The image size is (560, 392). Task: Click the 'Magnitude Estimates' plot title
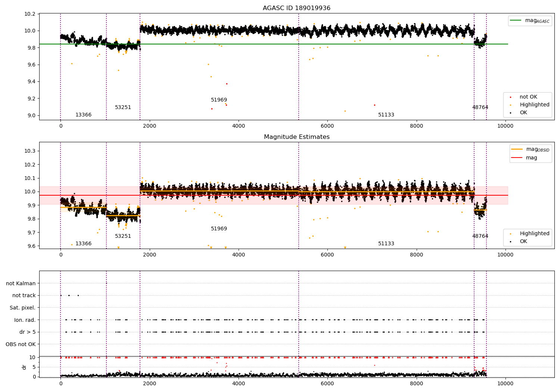pyautogui.click(x=296, y=137)
